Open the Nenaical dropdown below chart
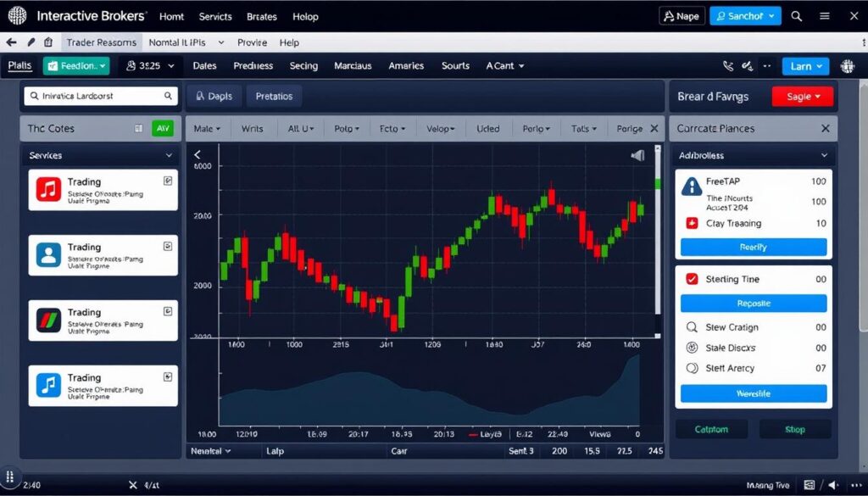 pos(210,451)
